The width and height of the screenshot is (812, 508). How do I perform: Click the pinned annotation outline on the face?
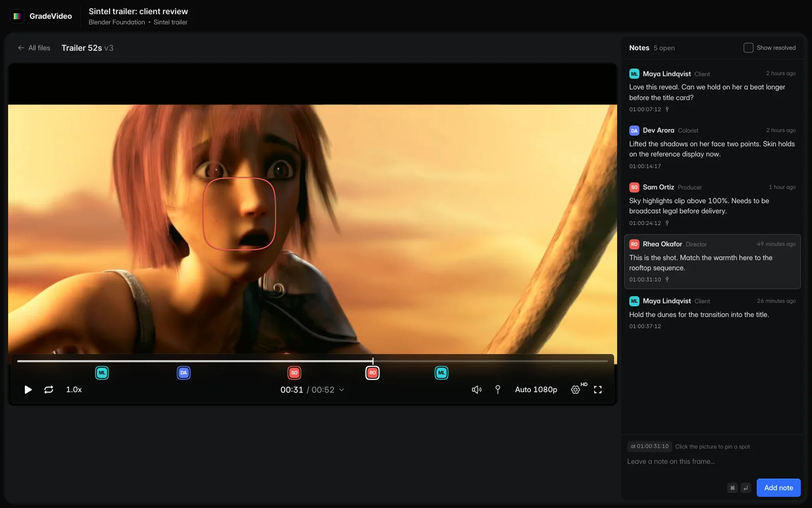[239, 213]
